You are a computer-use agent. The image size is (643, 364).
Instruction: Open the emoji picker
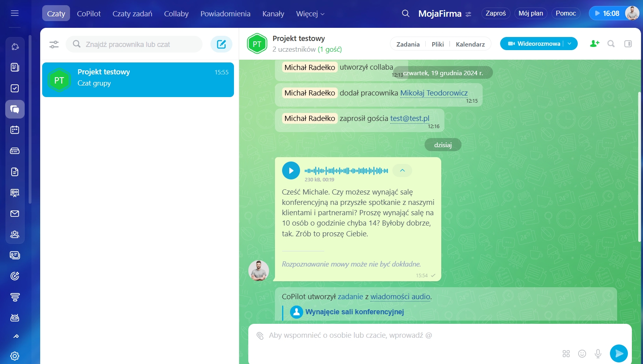click(582, 353)
